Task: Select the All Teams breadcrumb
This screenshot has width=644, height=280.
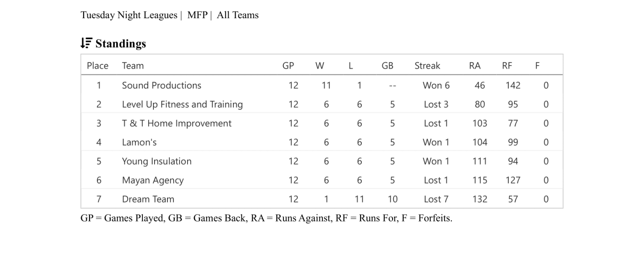Action: tap(237, 15)
